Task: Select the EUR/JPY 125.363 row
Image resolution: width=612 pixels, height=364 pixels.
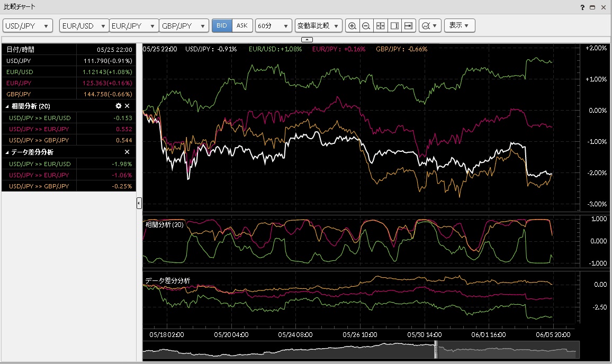Action: click(69, 83)
